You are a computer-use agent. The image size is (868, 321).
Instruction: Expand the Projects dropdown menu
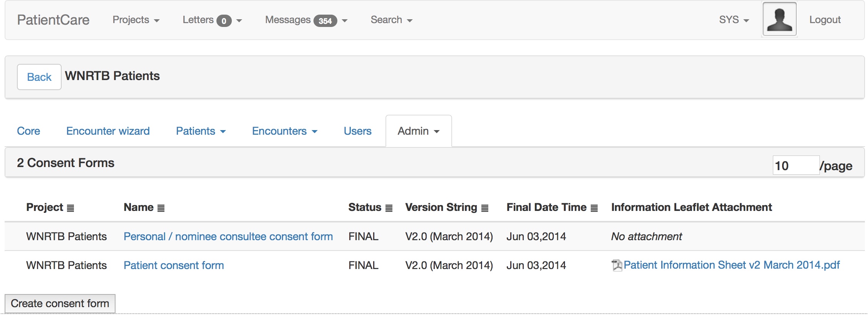tap(136, 20)
